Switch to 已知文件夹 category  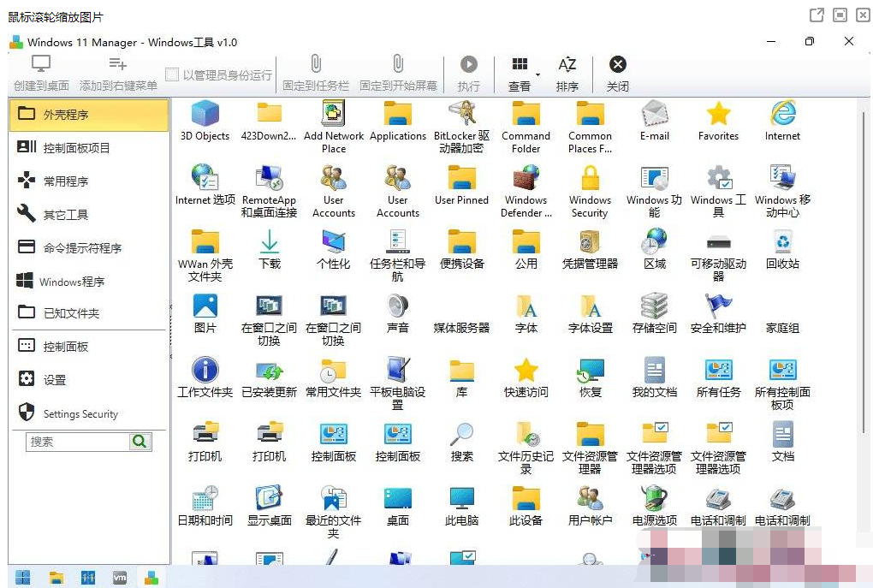[89, 313]
